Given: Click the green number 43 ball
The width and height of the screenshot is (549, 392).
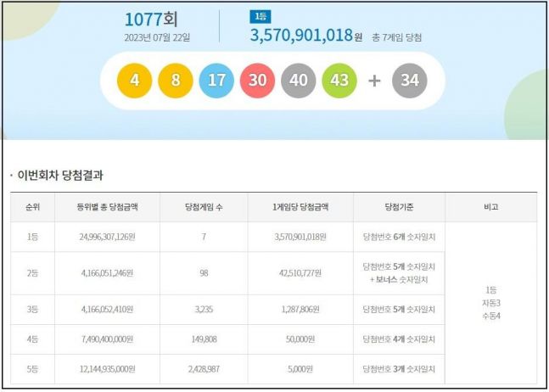Looking at the screenshot, I should tap(339, 81).
